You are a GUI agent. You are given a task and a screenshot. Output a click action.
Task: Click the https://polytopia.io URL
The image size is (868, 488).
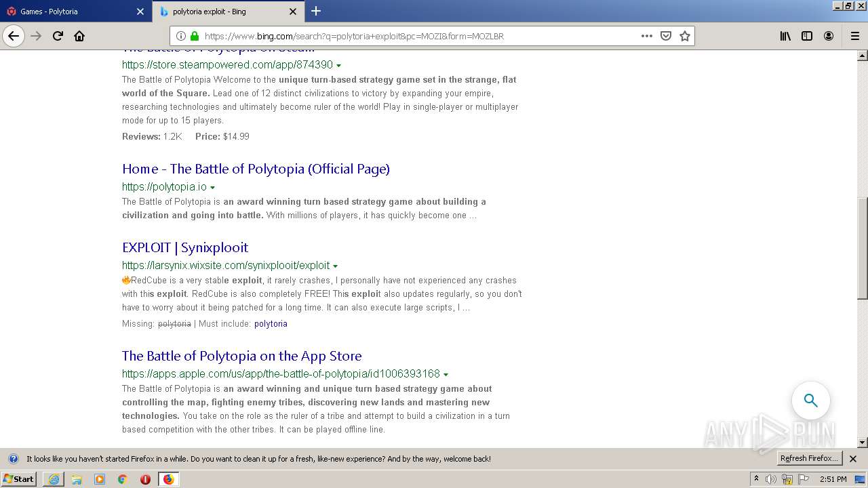tap(164, 187)
